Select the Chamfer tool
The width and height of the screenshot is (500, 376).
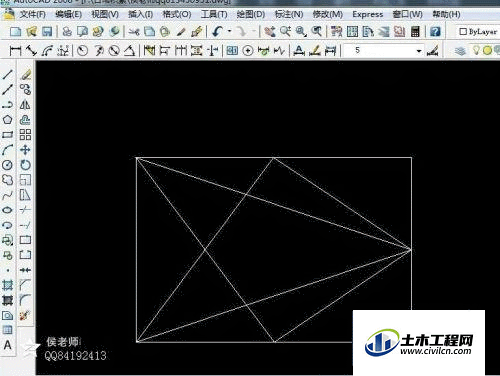25,285
